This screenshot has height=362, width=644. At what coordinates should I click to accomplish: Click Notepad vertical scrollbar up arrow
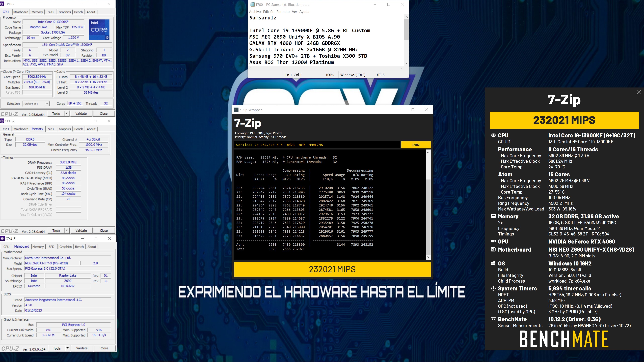[407, 17]
